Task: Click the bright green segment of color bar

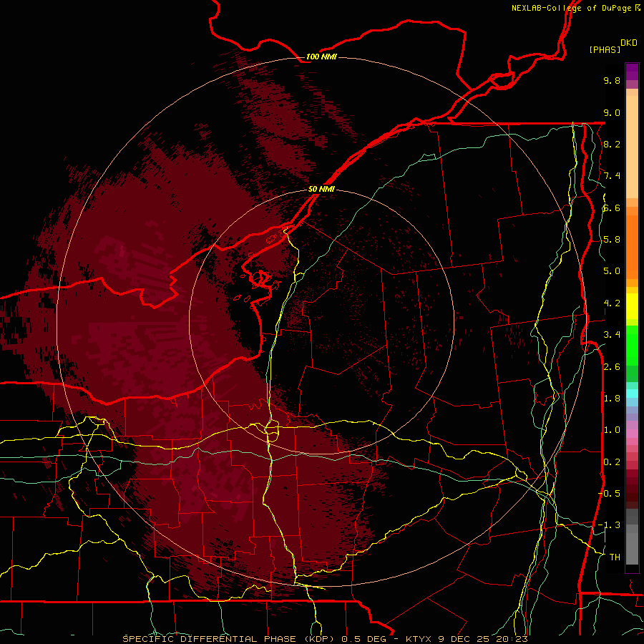Action: tap(632, 345)
